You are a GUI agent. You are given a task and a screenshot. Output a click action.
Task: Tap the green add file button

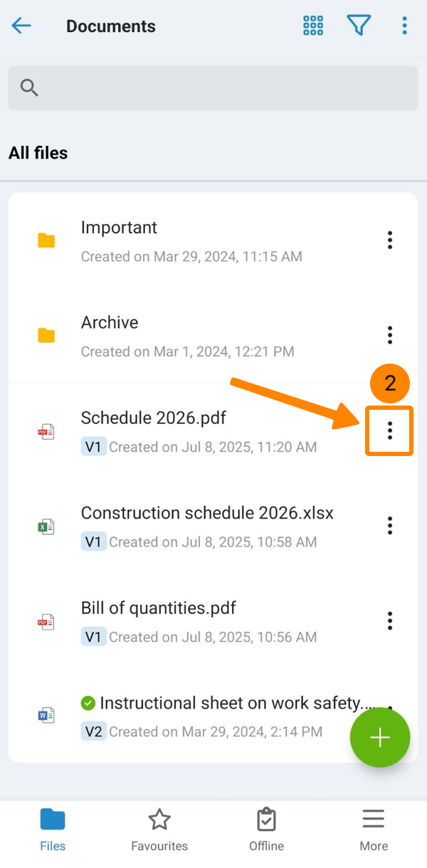(x=380, y=738)
